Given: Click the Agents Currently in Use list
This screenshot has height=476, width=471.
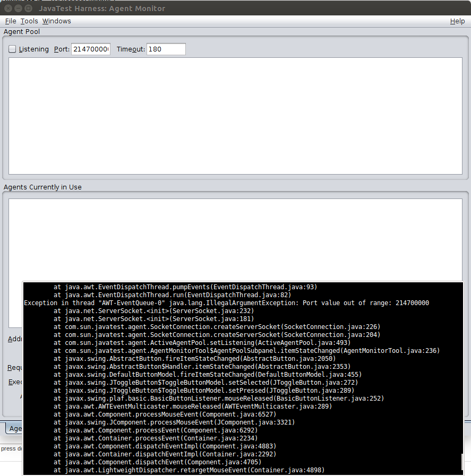Looking at the screenshot, I should click(235, 239).
